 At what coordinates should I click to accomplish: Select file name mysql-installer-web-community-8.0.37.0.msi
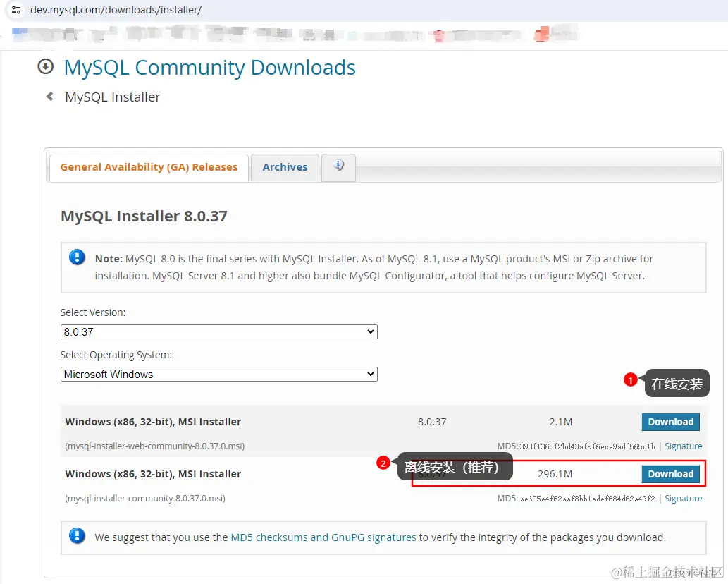point(154,446)
